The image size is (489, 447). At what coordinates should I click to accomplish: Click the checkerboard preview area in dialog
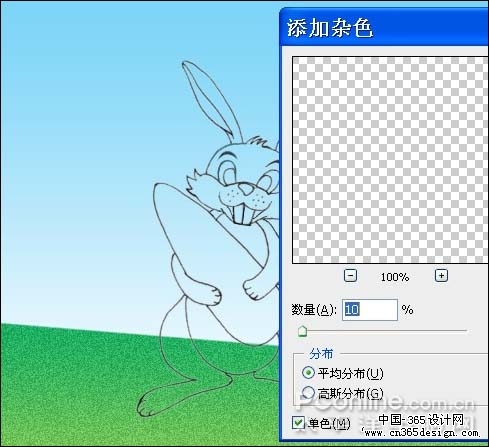pyautogui.click(x=390, y=160)
